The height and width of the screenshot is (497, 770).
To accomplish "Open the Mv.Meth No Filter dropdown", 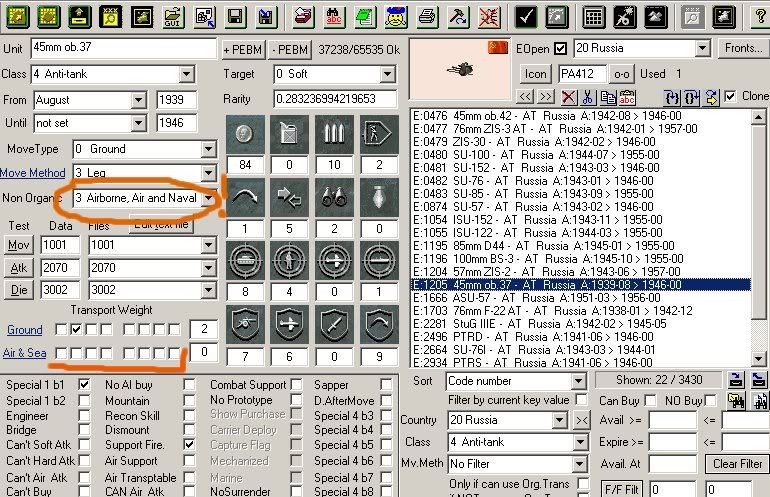I will point(580,464).
